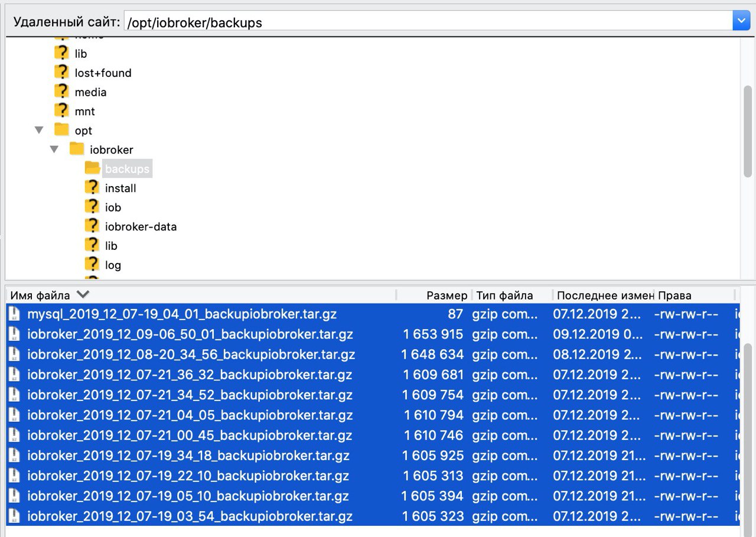Click the iob folder icon
Screen dimensions: 756x537
coord(92,207)
